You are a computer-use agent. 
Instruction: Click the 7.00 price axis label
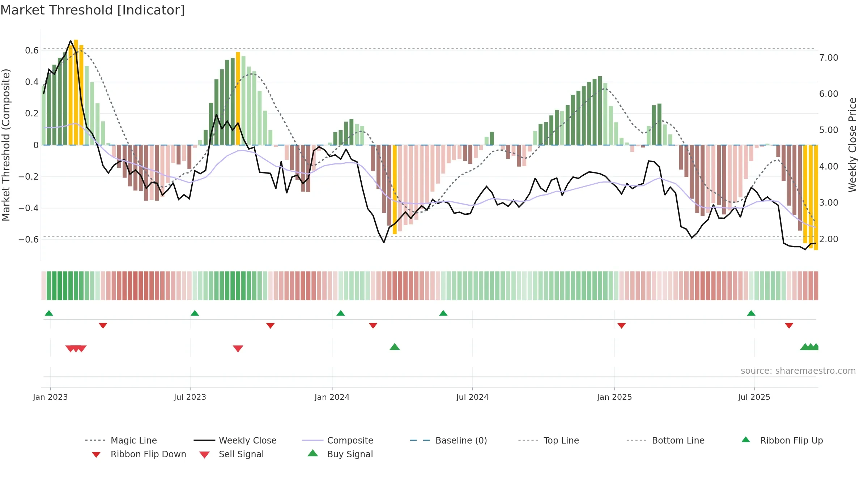coord(829,58)
